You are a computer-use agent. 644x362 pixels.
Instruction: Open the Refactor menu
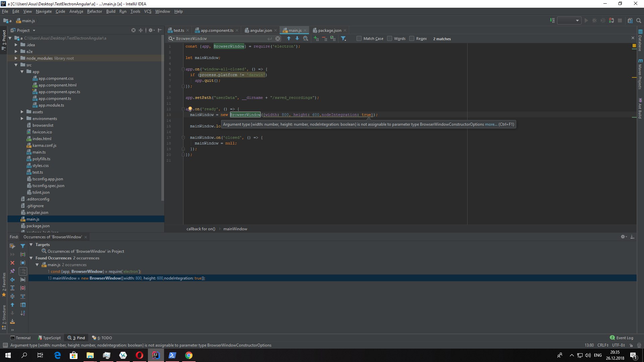pyautogui.click(x=94, y=11)
